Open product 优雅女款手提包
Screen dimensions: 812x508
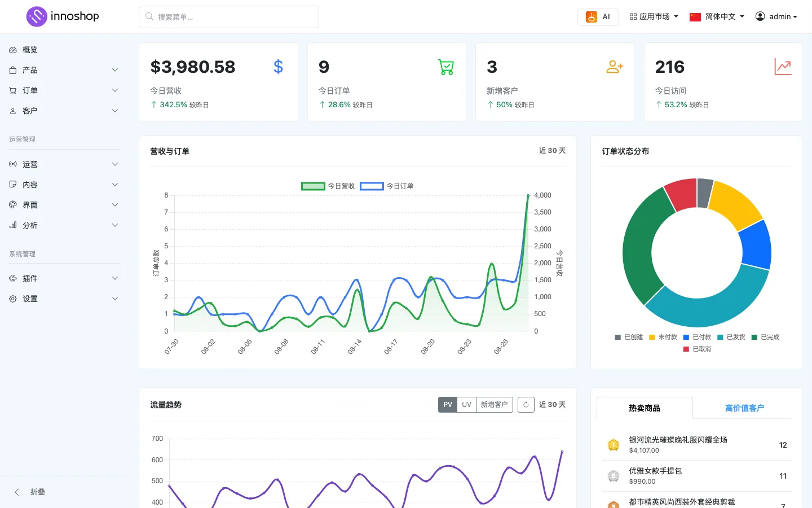click(655, 471)
